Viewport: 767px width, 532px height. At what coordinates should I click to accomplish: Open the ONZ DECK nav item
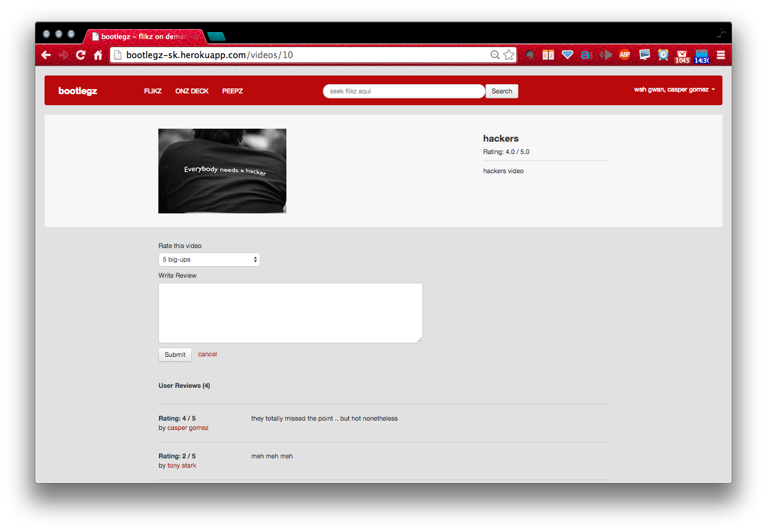pyautogui.click(x=192, y=91)
